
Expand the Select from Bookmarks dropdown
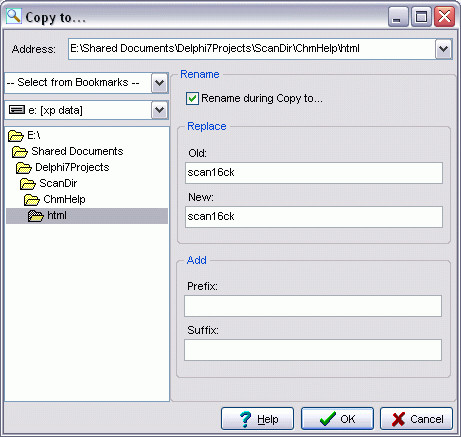(x=159, y=83)
